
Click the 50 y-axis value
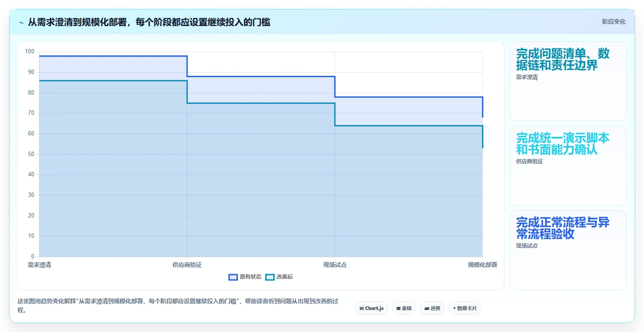[31, 154]
